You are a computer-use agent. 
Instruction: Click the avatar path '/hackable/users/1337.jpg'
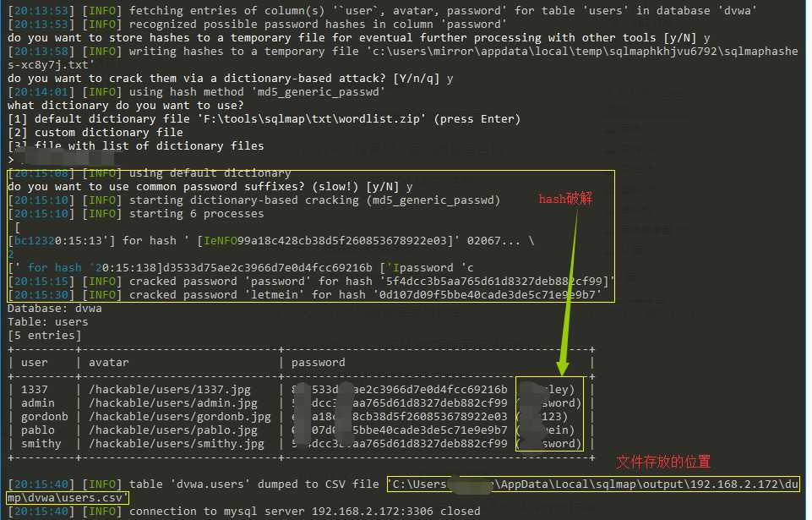click(169, 389)
